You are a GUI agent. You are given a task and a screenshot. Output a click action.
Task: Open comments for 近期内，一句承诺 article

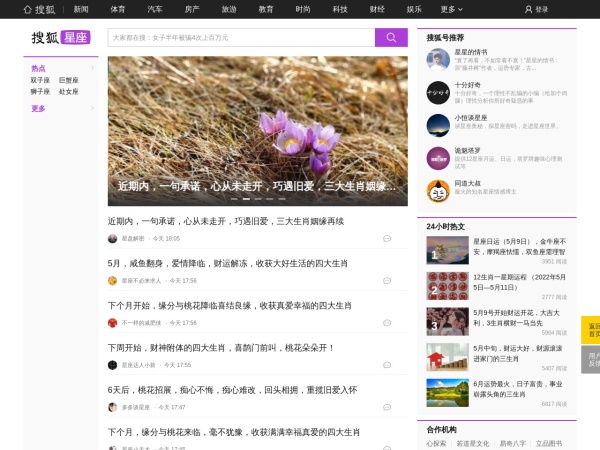coord(387,238)
